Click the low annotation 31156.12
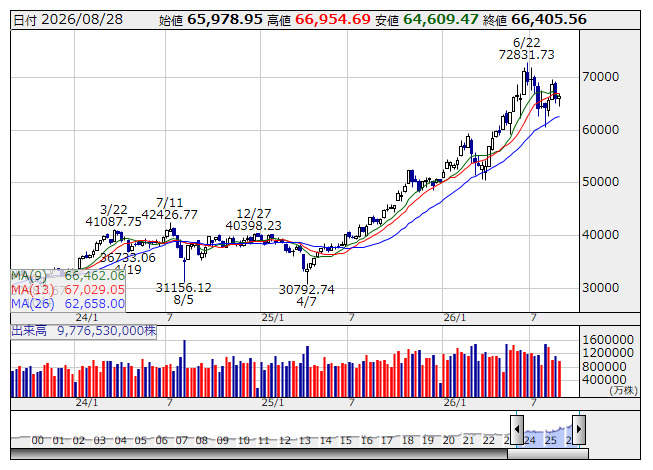This screenshot has height=470, width=653. point(184,288)
